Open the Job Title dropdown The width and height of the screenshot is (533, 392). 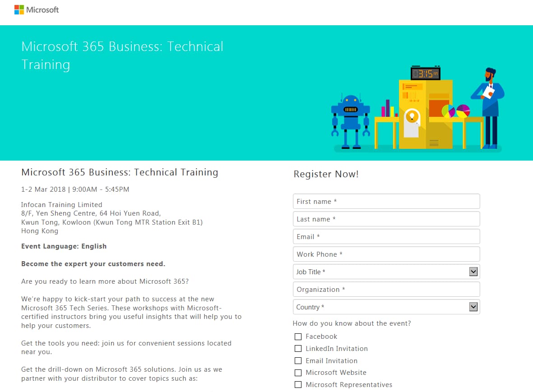pos(386,272)
